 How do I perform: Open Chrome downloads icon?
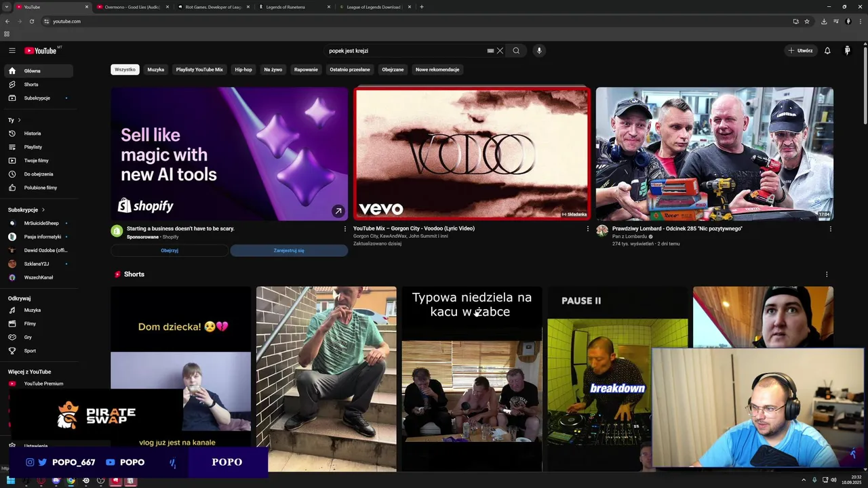(824, 21)
